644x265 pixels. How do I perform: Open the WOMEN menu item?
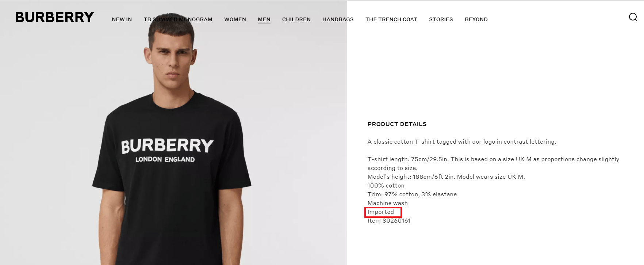point(235,19)
